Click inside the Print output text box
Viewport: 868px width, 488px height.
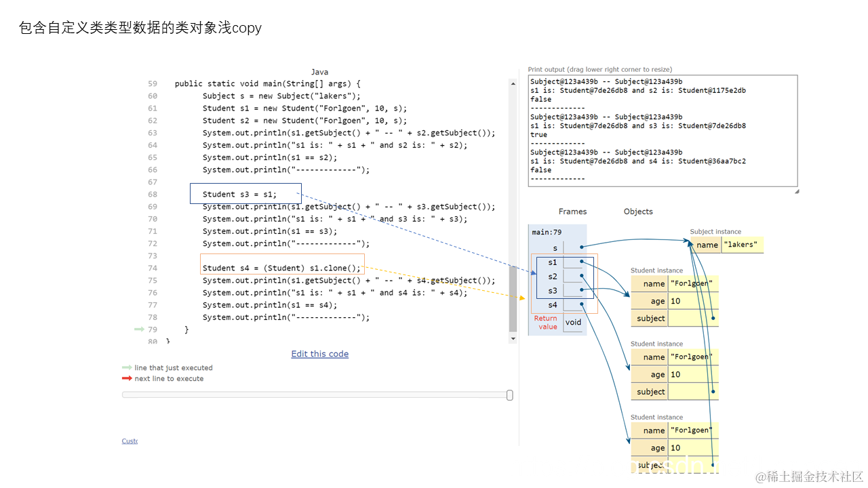pos(663,131)
